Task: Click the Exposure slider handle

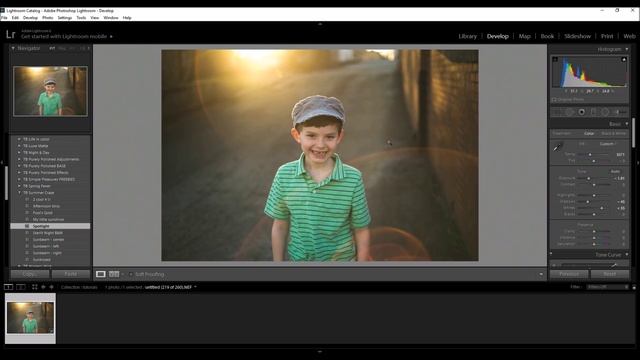Action: click(x=589, y=178)
